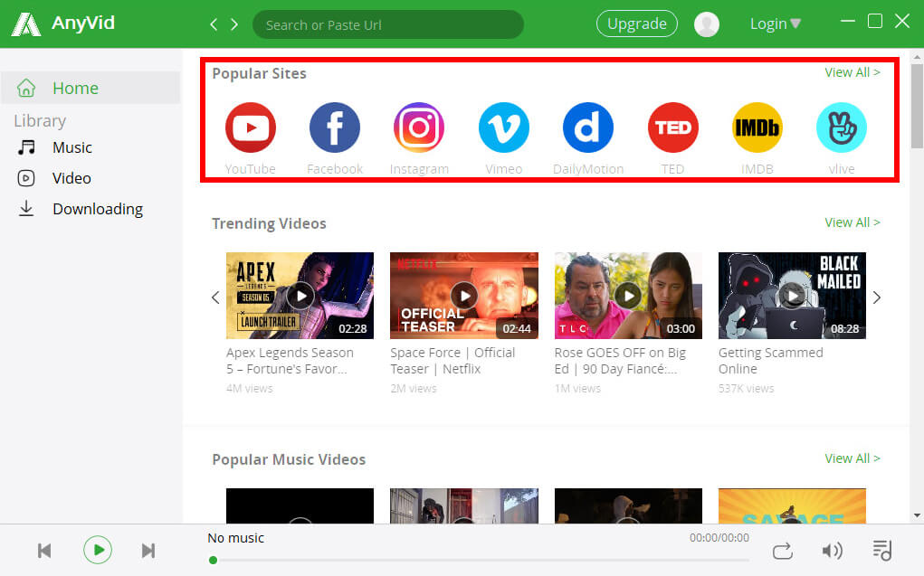924x576 pixels.
Task: Open the playlist queue icon
Action: [x=882, y=550]
